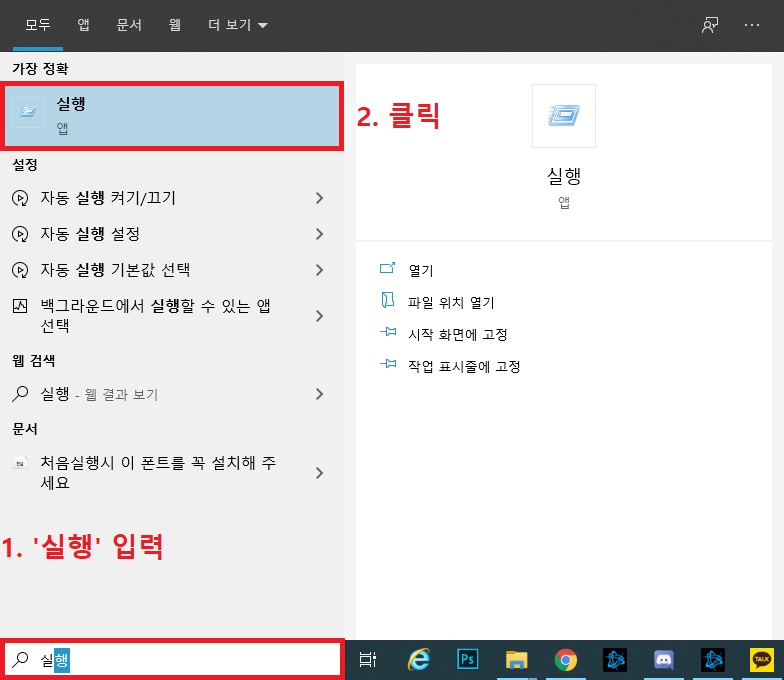Click the 처음실행시 document file icon
784x680 pixels.
pos(20,463)
